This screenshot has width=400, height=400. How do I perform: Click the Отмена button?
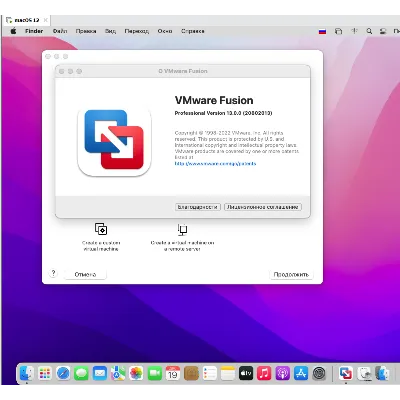tap(85, 274)
